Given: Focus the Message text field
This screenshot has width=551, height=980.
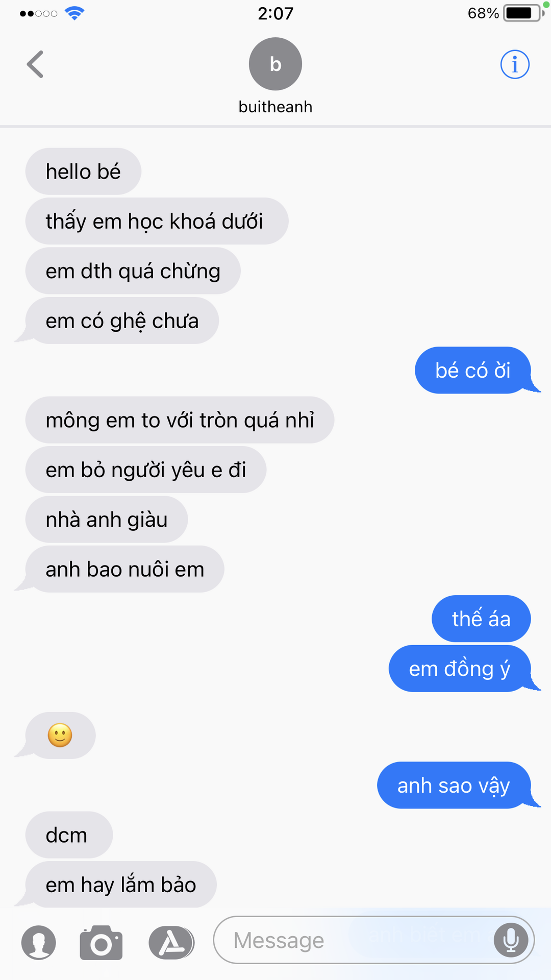Looking at the screenshot, I should coord(373,940).
